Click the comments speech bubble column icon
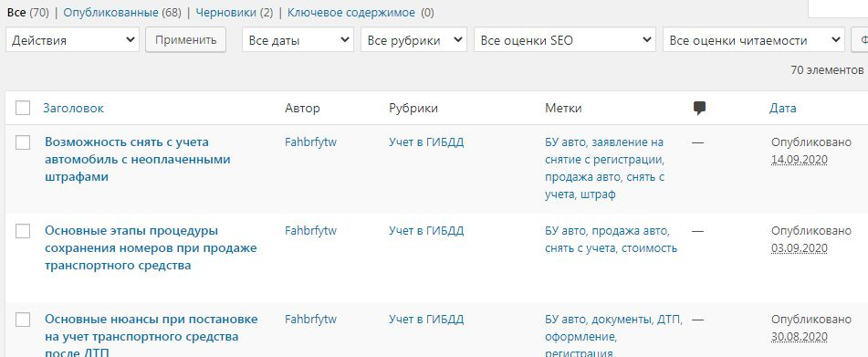 (x=700, y=109)
